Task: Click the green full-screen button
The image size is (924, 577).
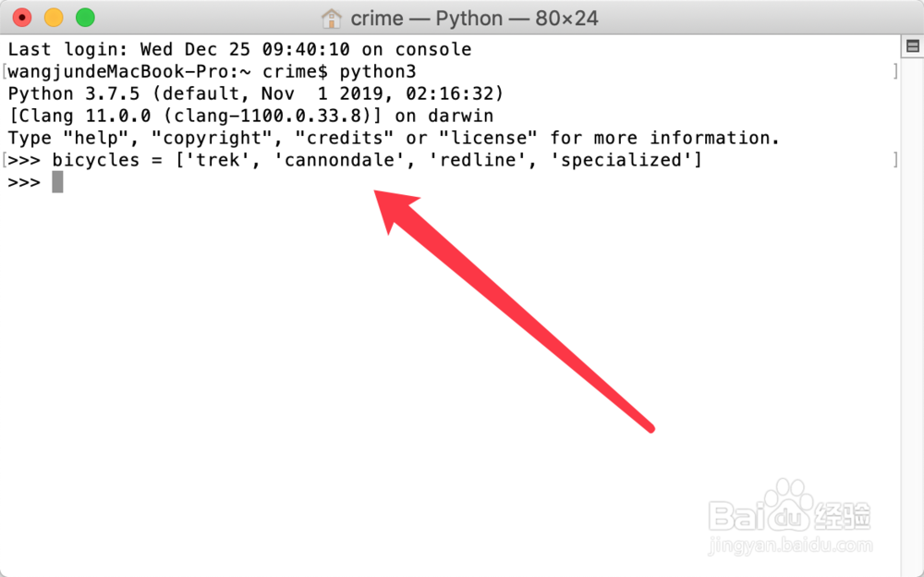Action: [x=85, y=18]
